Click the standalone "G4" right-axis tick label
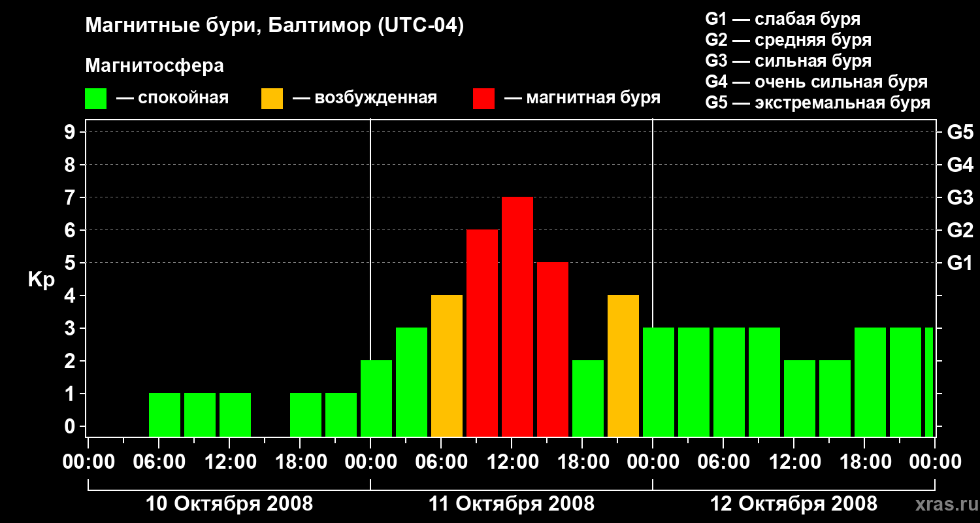Viewport: 980px width, 523px height. [x=960, y=165]
